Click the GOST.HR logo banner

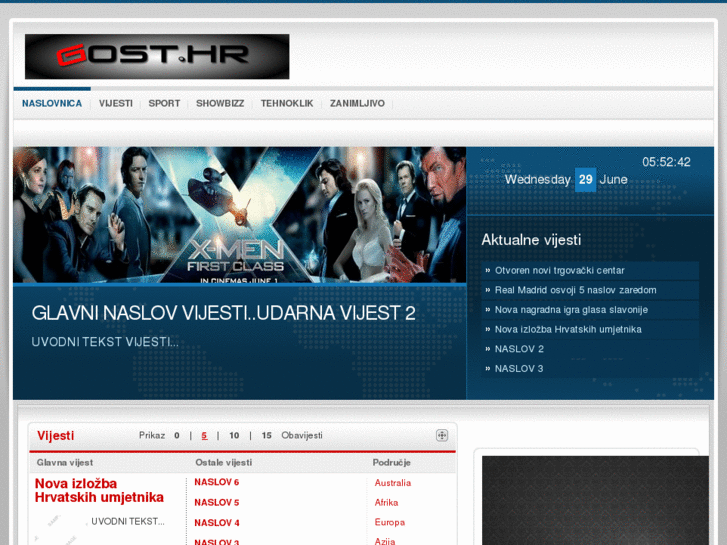point(157,57)
